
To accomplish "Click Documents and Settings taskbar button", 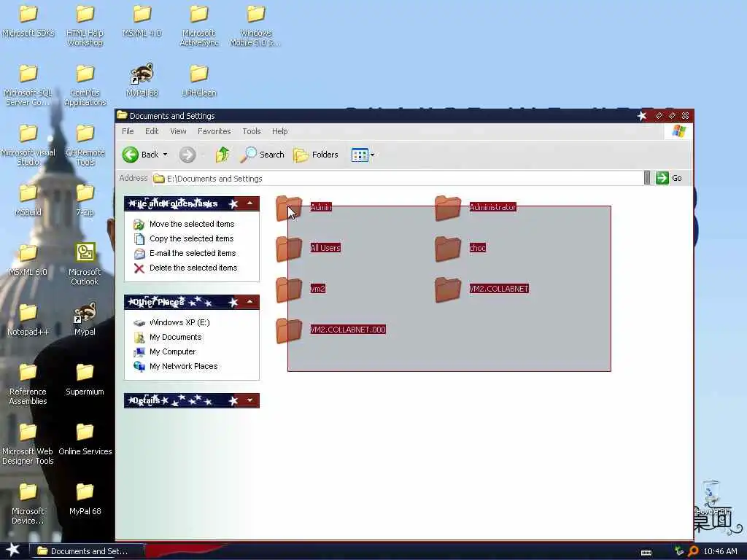I will tap(87, 551).
